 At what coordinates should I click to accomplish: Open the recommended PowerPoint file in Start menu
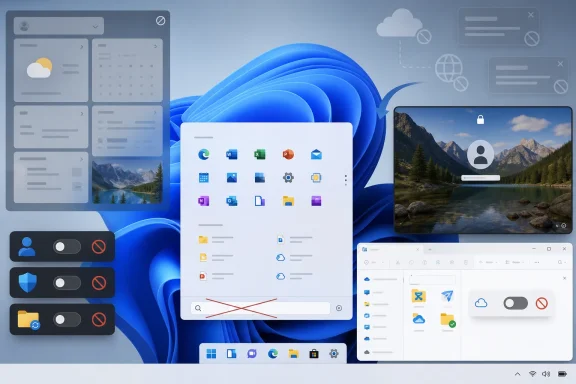tap(216, 276)
